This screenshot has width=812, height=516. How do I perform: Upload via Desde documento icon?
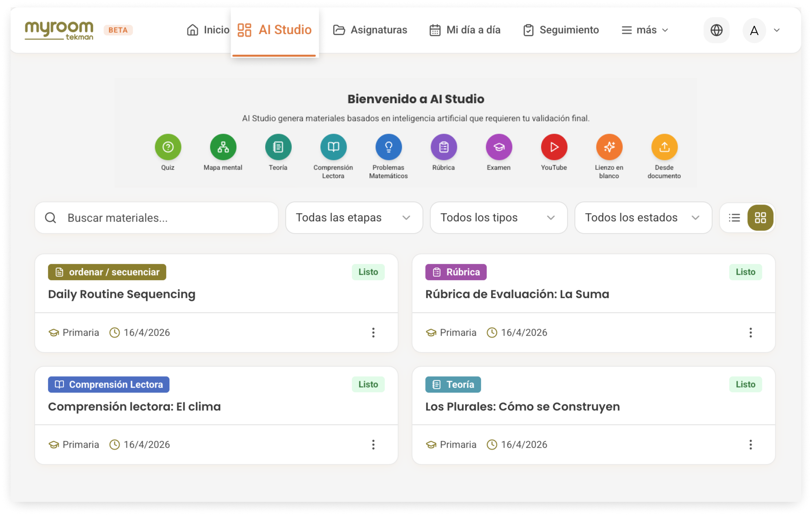(x=665, y=147)
